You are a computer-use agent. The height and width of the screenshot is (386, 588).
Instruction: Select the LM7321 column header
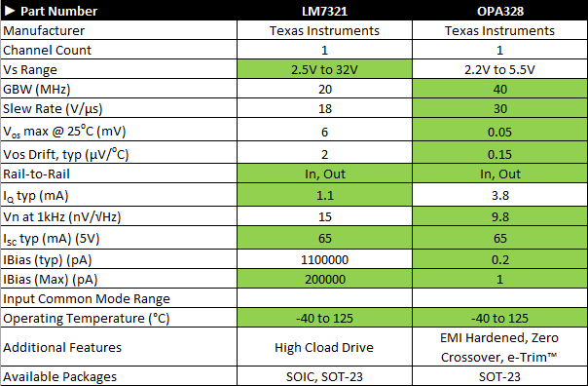pyautogui.click(x=325, y=12)
